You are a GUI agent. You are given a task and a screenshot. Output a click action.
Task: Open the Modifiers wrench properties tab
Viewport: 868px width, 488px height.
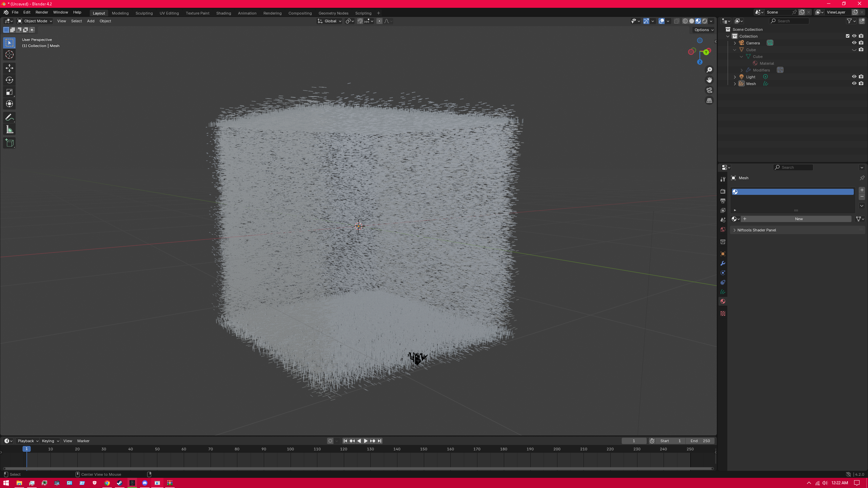point(723,263)
